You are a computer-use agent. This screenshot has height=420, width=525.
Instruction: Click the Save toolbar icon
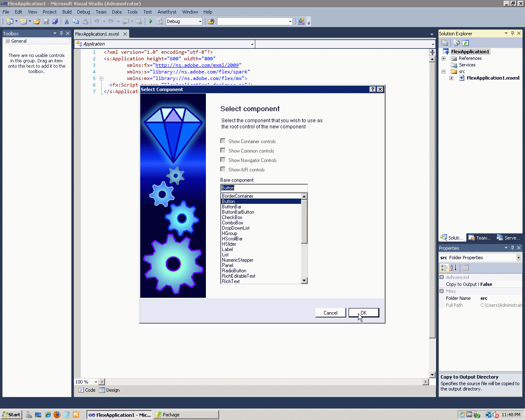tap(46, 21)
